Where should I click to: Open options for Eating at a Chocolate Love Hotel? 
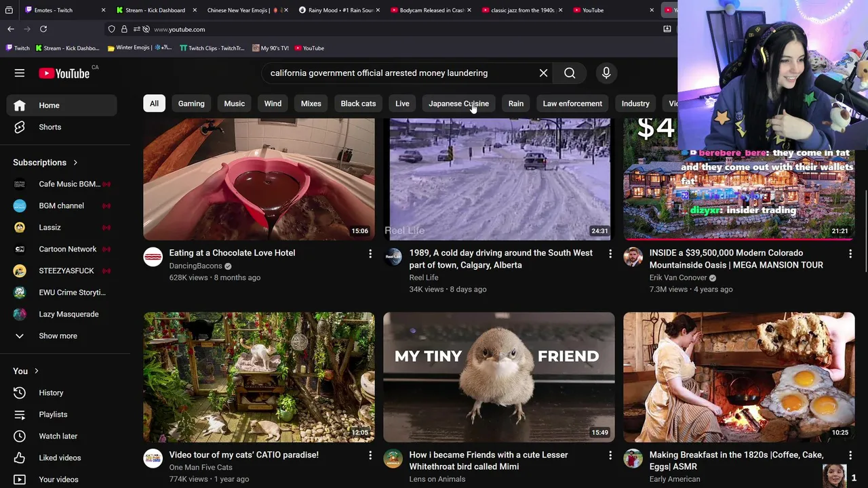[x=370, y=253]
